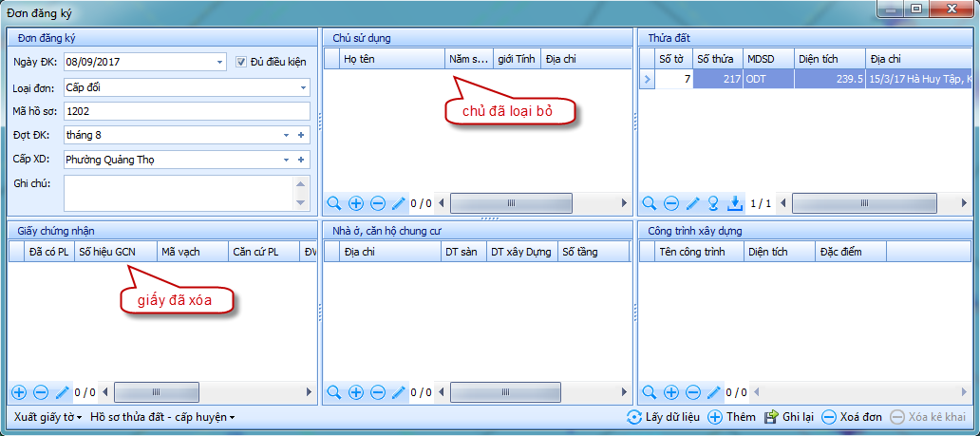The width and height of the screenshot is (980, 436).
Task: Click the Lấy dữ liệu button
Action: pyautogui.click(x=664, y=417)
